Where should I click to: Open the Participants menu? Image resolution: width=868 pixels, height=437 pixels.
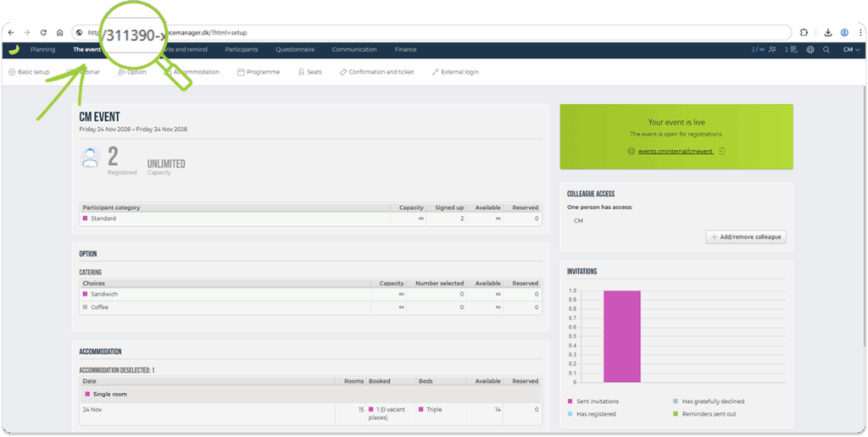[242, 50]
